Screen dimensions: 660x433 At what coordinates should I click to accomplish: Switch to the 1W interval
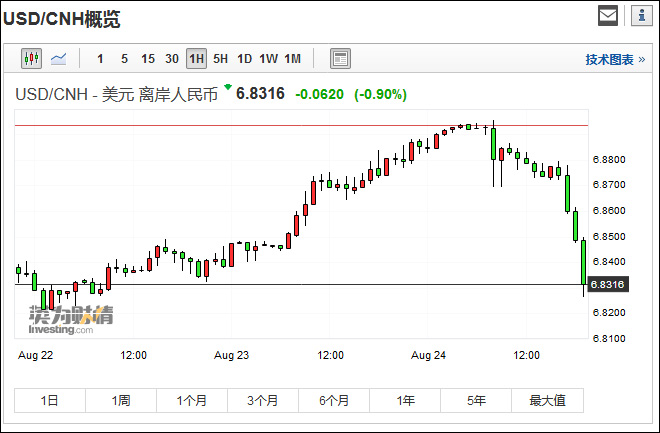pyautogui.click(x=268, y=59)
